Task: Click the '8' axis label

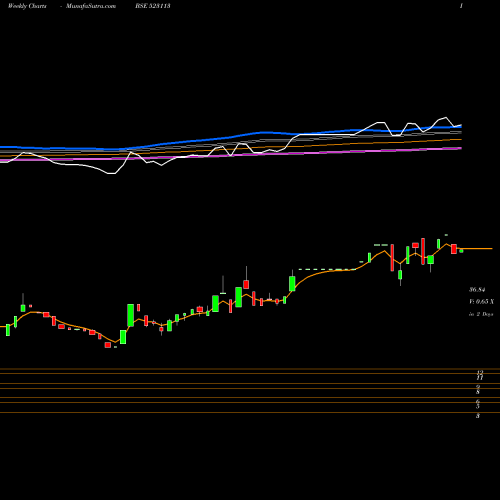Action: (478, 392)
